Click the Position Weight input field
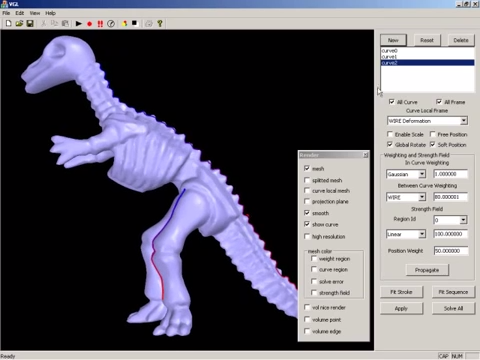The width and height of the screenshot is (480, 360). click(451, 251)
